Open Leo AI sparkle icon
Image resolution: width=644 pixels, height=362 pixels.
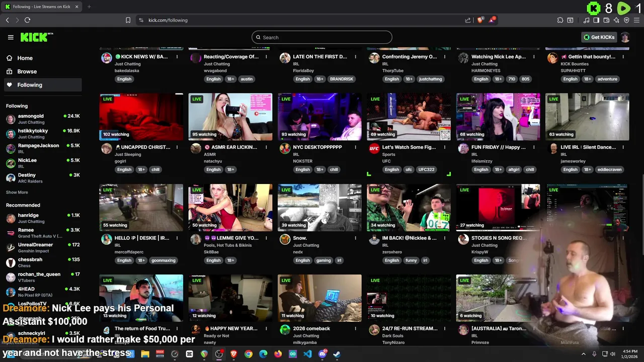pos(616,20)
